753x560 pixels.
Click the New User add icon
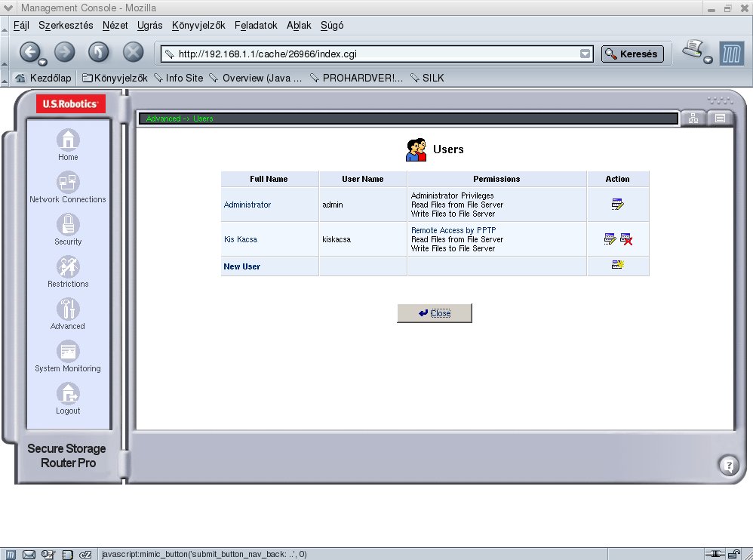(618, 265)
